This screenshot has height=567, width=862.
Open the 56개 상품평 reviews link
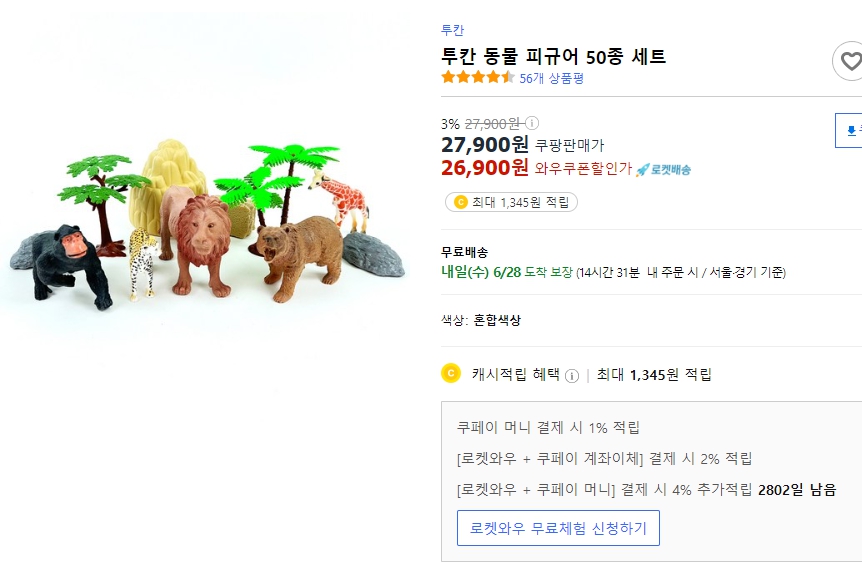551,78
